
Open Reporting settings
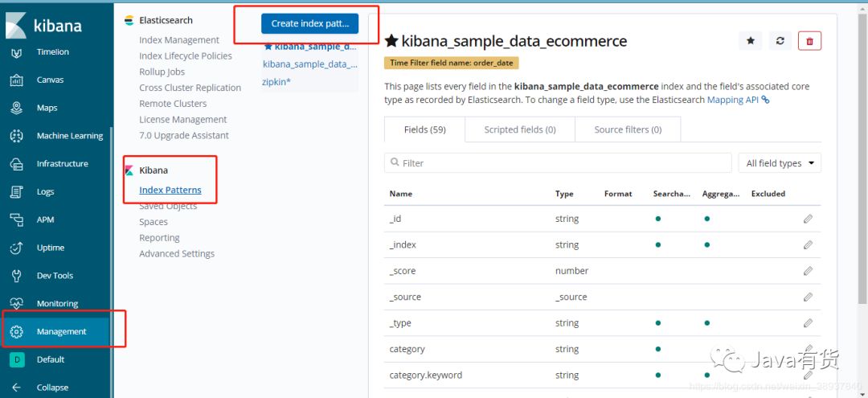click(159, 238)
